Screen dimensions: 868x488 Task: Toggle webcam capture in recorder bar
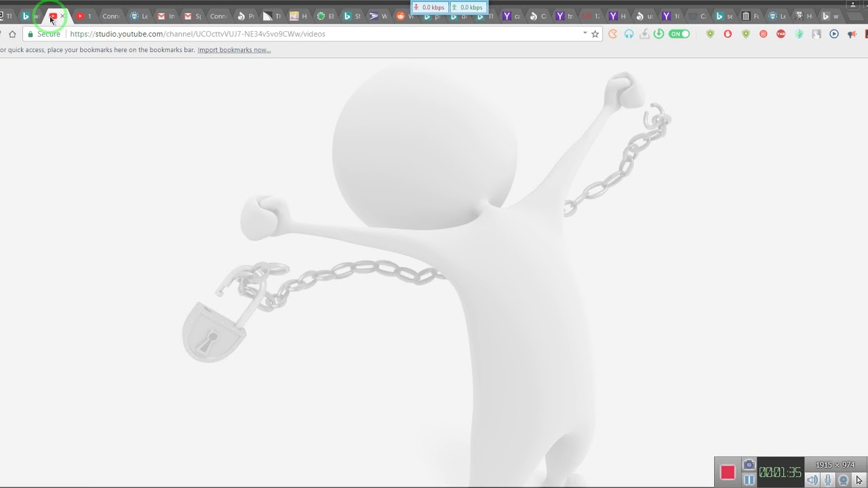click(844, 480)
